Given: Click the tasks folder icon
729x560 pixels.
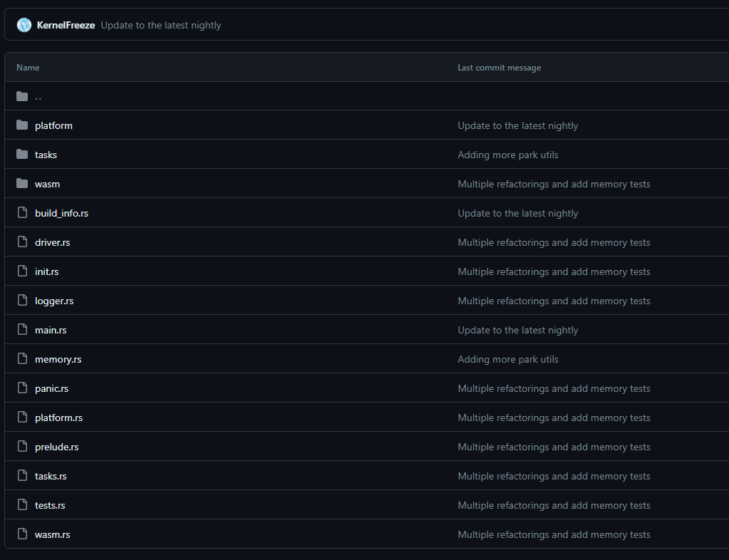Looking at the screenshot, I should 22,155.
